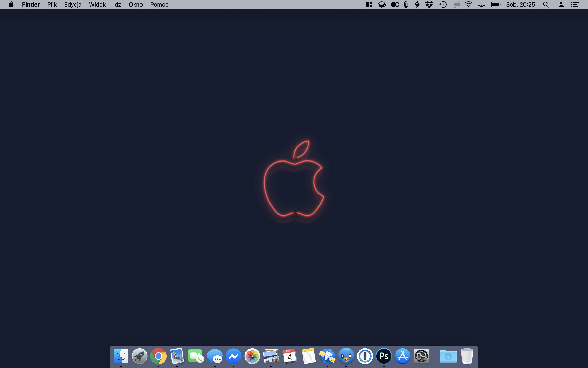Open the Time Machine menu bar icon
This screenshot has height=368, width=588.
pos(443,4)
